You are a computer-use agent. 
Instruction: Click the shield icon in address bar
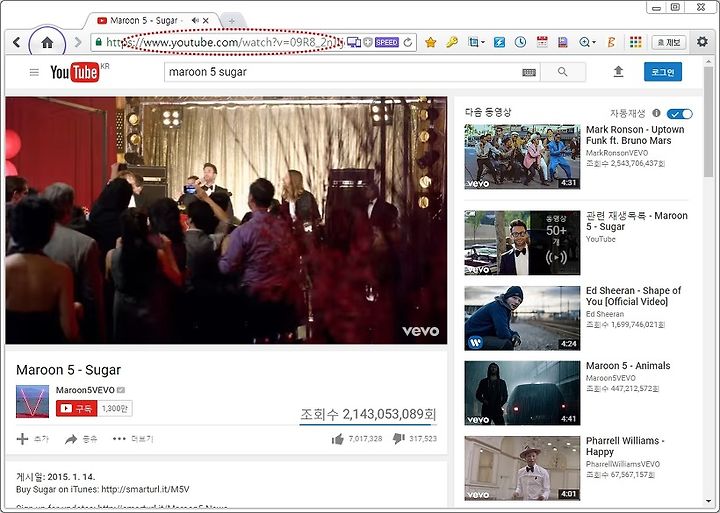click(x=368, y=42)
